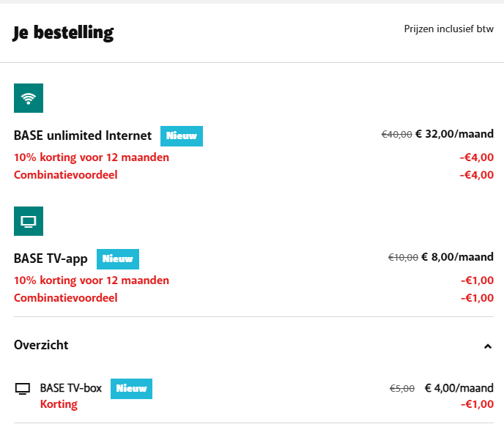504x424 pixels.
Task: Select the BASE unlimited Internet product name
Action: [83, 135]
